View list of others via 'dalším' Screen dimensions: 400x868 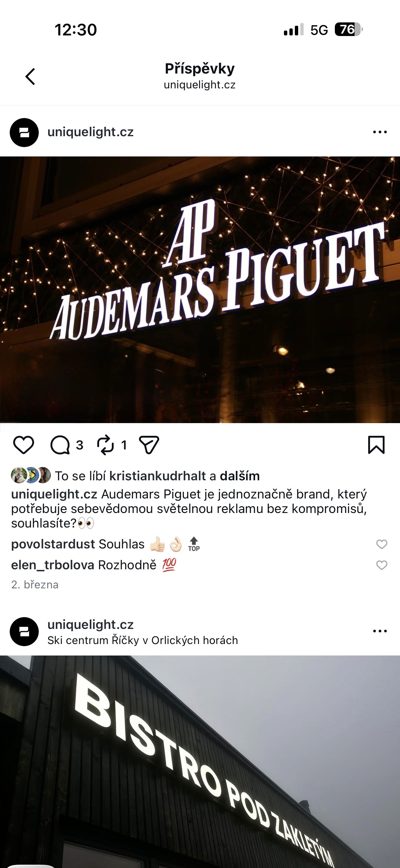[x=240, y=476]
